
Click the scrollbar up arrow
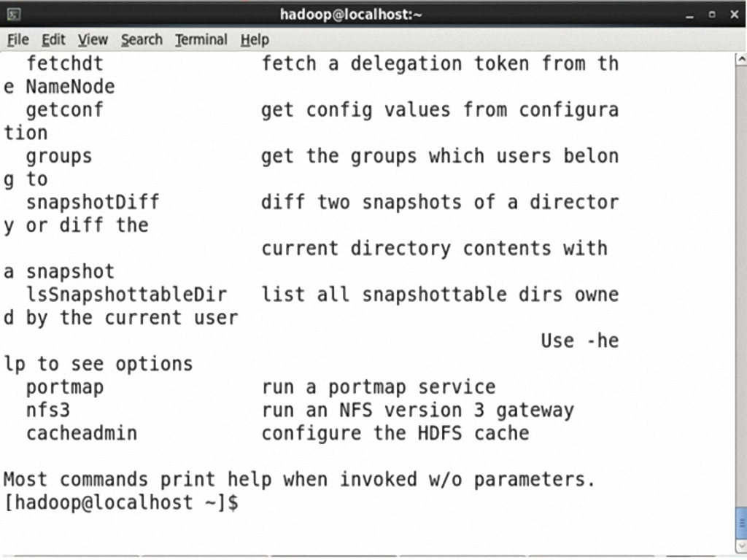[741, 59]
